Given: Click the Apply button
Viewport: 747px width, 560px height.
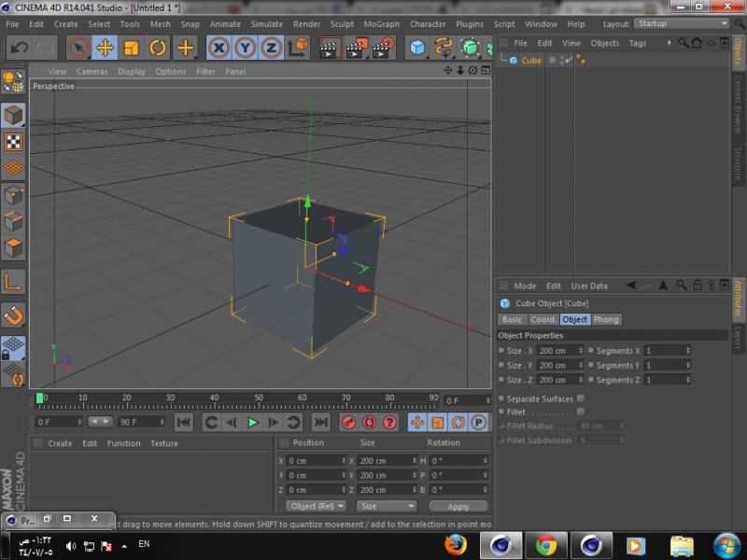Looking at the screenshot, I should pos(458,507).
